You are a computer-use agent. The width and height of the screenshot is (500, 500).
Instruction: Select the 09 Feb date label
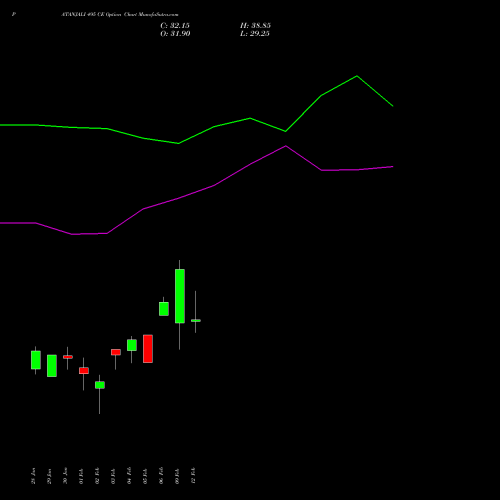177,476
